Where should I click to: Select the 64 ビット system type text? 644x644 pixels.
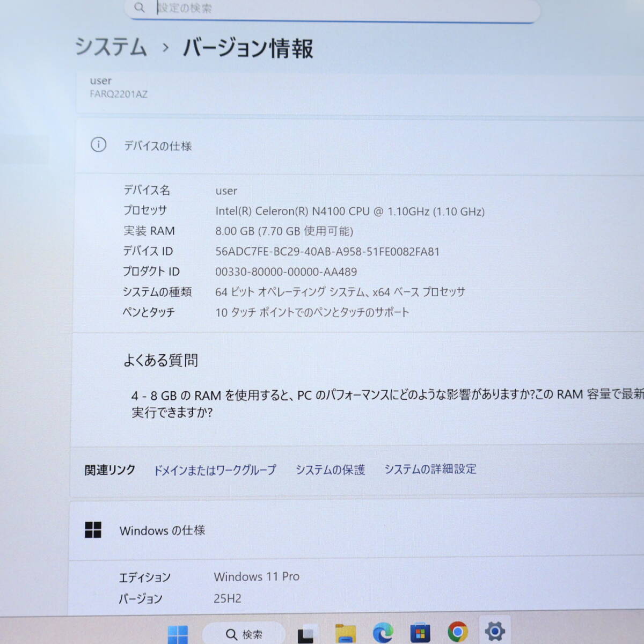(x=340, y=292)
